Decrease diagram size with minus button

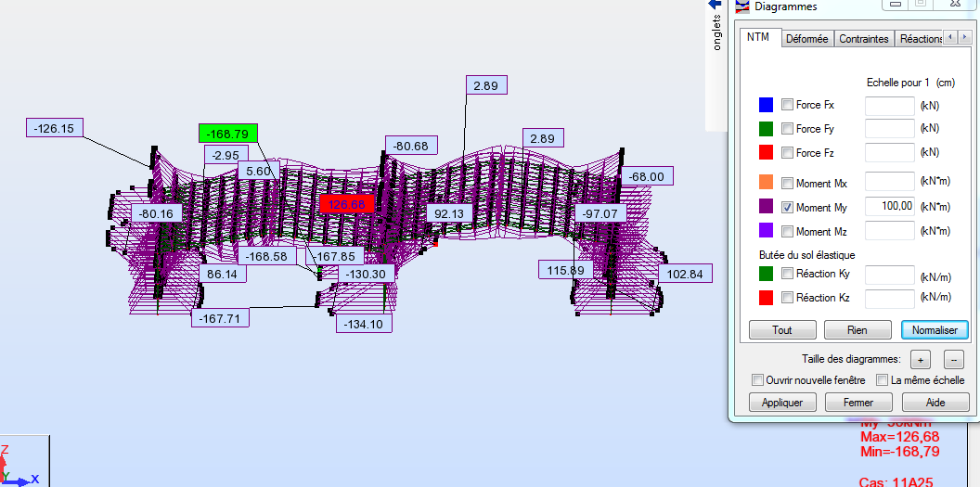pos(953,360)
